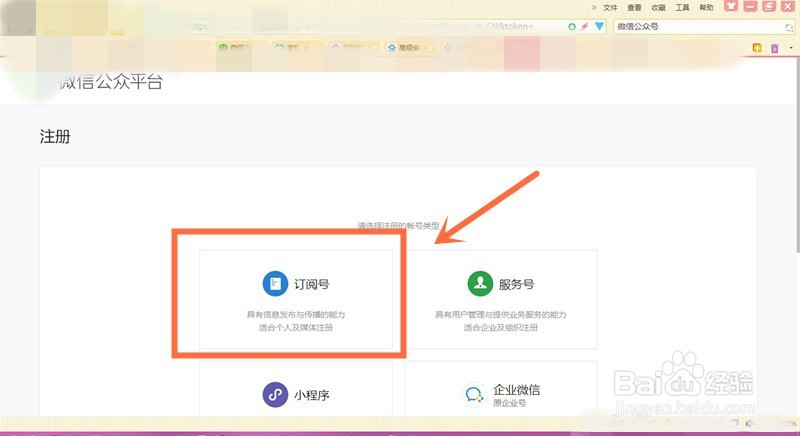800x436 pixels.
Task: Open the 文件 menu
Action: point(610,8)
